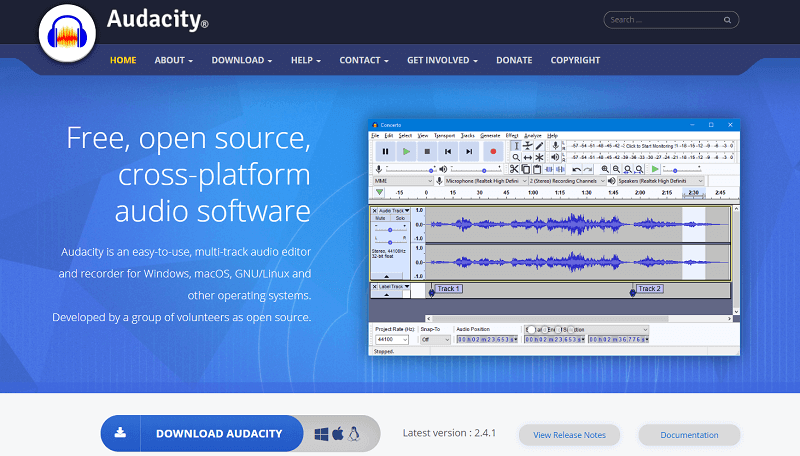This screenshot has width=800, height=456.
Task: Click the Zoom Out magnifier icon
Action: [616, 169]
